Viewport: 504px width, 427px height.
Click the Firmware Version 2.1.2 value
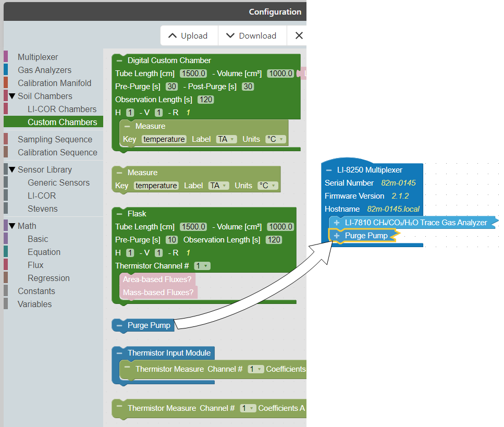tap(400, 196)
